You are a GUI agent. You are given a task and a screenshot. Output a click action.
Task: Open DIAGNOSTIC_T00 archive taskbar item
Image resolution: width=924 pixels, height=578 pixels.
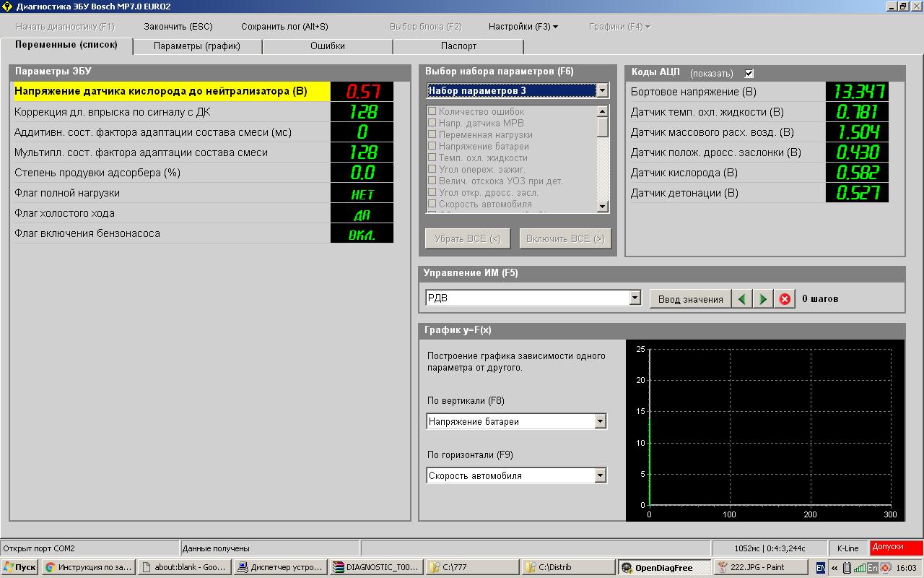pos(377,567)
